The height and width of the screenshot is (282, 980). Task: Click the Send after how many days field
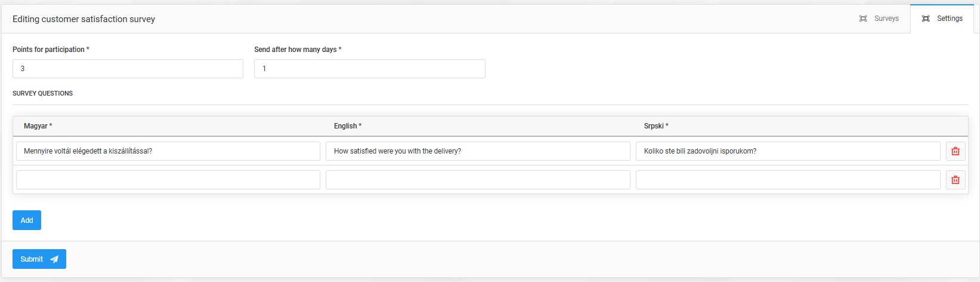[369, 69]
